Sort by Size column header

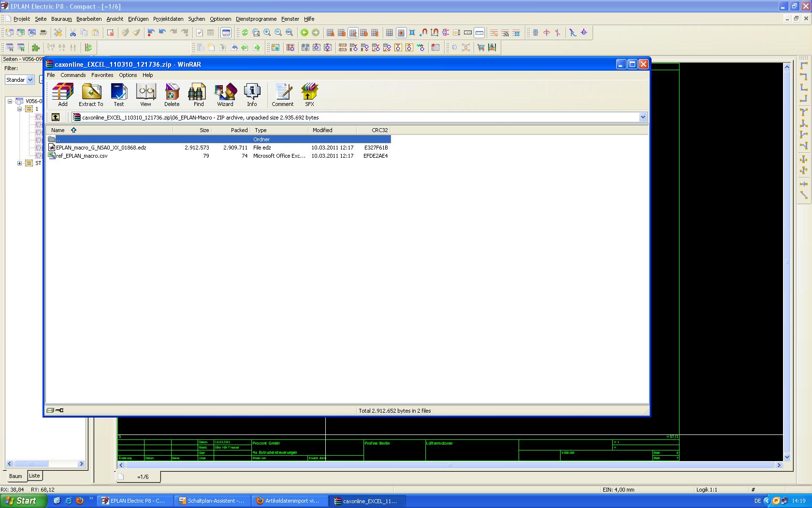192,130
